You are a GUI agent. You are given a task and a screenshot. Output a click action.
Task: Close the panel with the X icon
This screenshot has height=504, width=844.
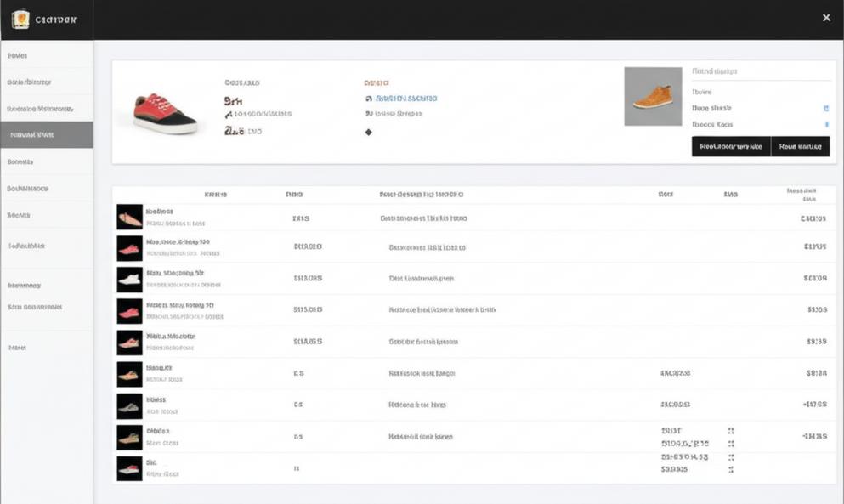(x=826, y=18)
